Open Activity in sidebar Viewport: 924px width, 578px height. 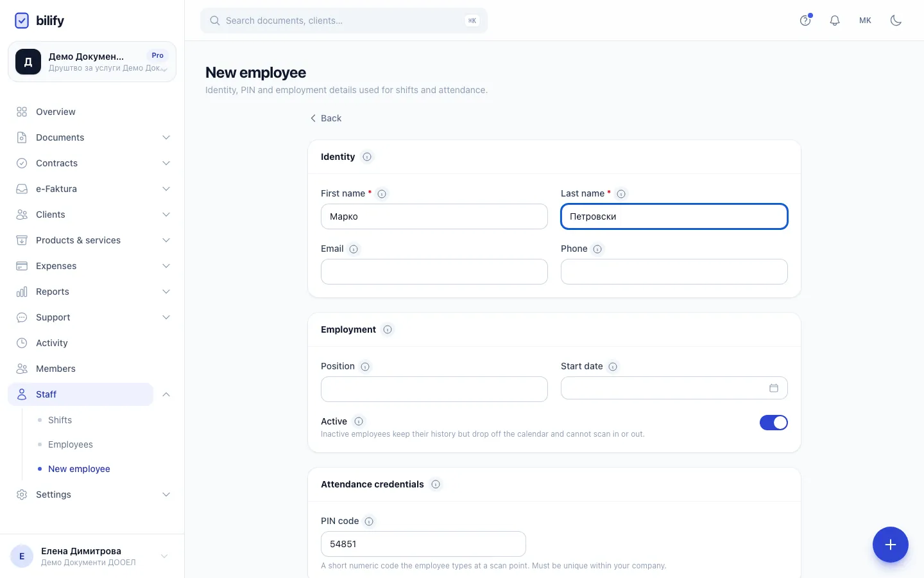[x=92, y=343]
